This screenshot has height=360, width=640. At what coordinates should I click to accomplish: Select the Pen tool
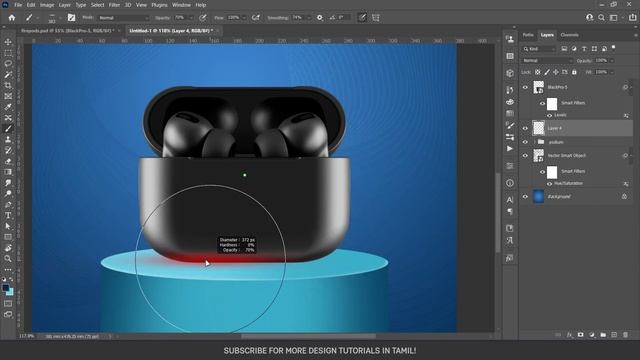8,204
